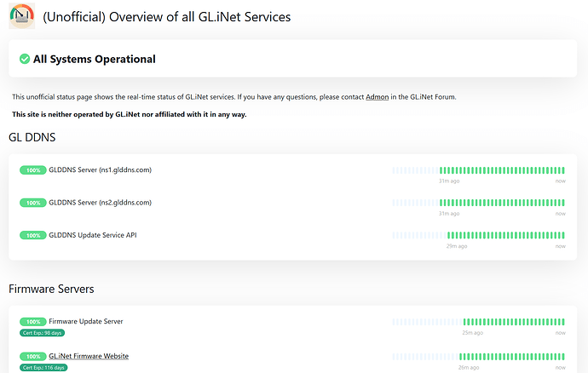Screen dimensions: 588x373
Task: Click the '26m ago' label under Firmware Website bar
Action: (469, 368)
